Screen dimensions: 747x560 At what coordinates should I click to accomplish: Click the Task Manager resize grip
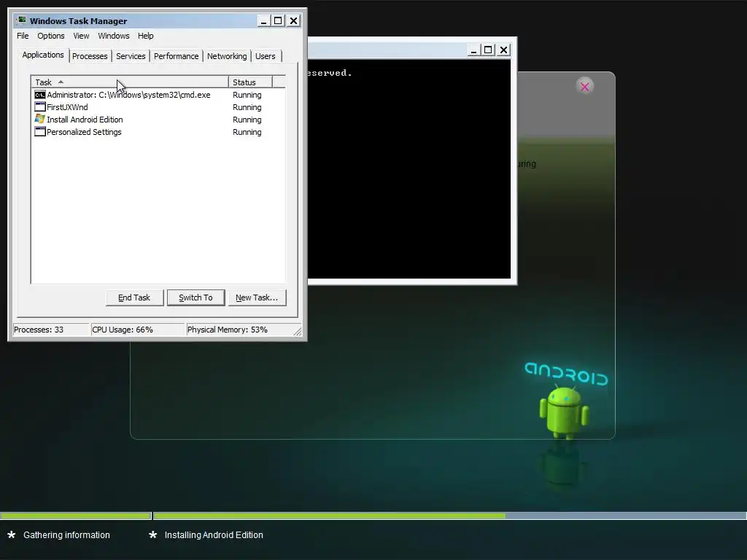tap(298, 332)
